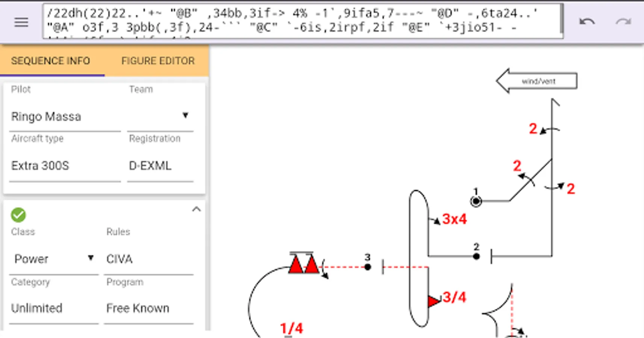Undo the last sequence change
Screen dimensions: 644x338
click(x=587, y=22)
